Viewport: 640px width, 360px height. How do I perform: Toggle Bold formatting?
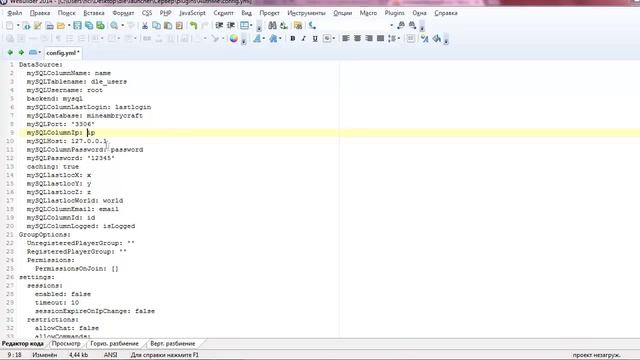point(292,38)
